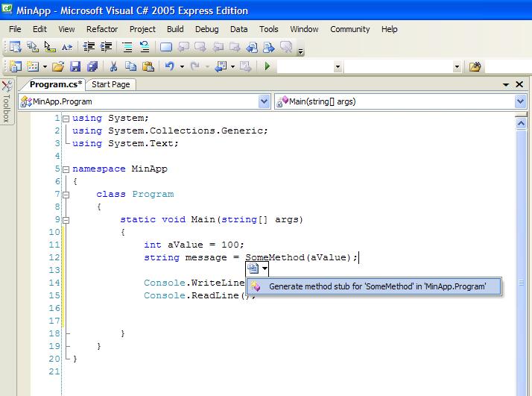Click the Decrease Indent icon
This screenshot has width=532, height=396.
[x=89, y=46]
